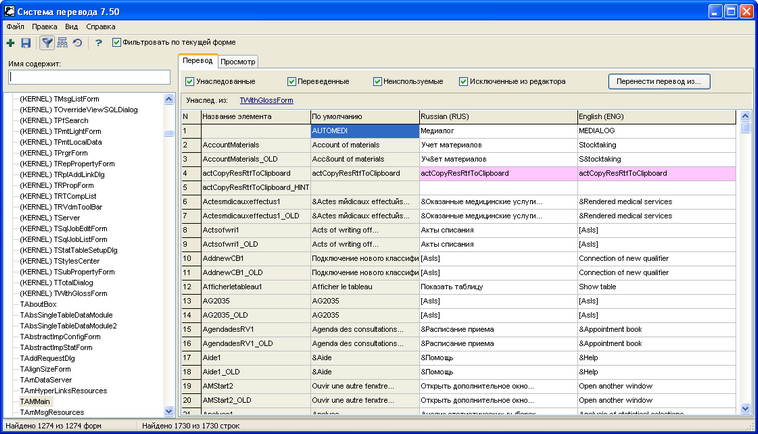The height and width of the screenshot is (434, 758).
Task: Select the TAmMain tree item
Action: [x=35, y=402]
